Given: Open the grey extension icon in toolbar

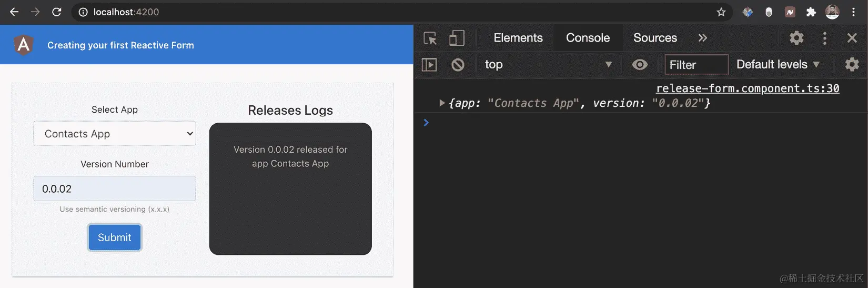Looking at the screenshot, I should [769, 12].
